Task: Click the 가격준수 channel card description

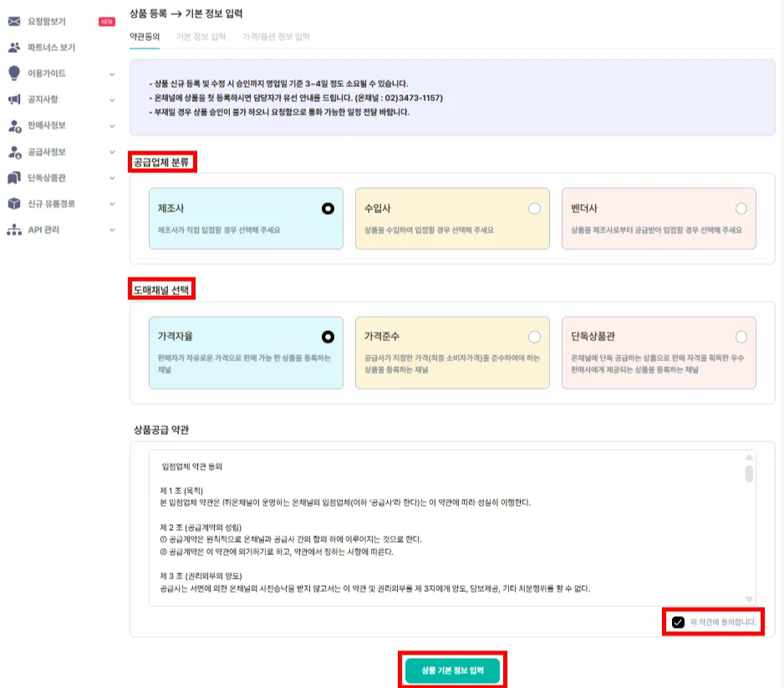Action: 452,364
